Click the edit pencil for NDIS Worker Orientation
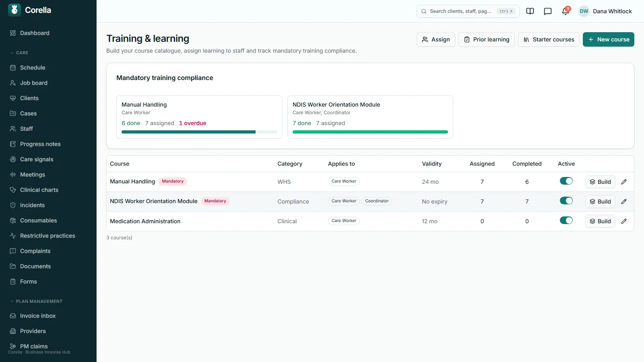 pyautogui.click(x=624, y=202)
